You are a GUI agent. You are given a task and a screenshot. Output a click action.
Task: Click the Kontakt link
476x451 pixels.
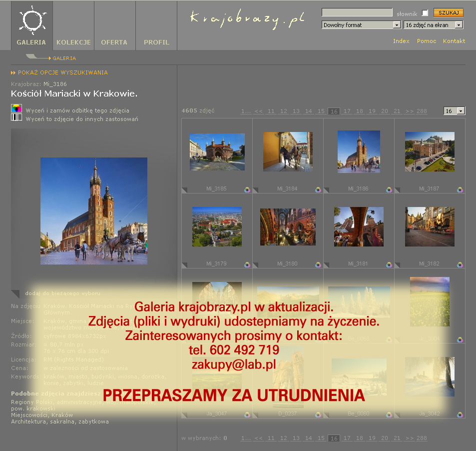tap(454, 41)
